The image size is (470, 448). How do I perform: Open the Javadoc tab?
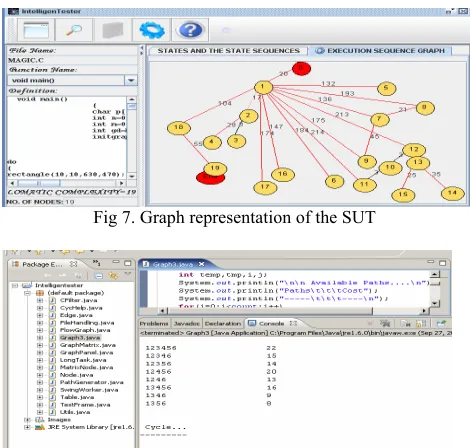click(x=187, y=323)
